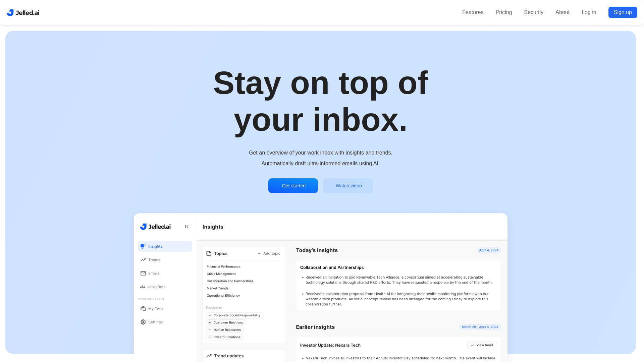Open the Pricing menu item
This screenshot has height=362, width=644.
coord(504,12)
